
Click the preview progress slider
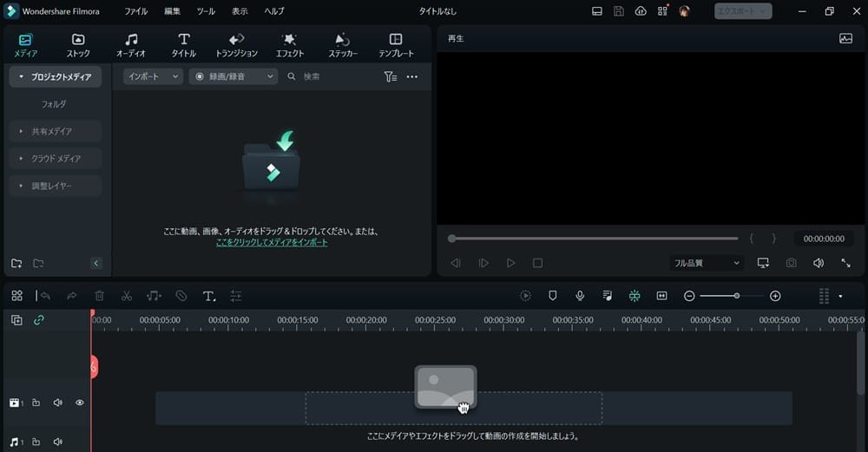[x=594, y=239]
